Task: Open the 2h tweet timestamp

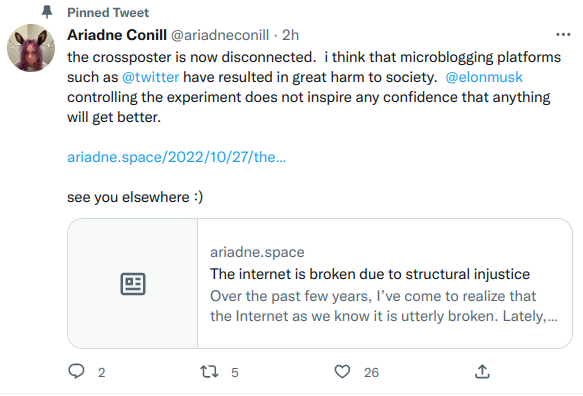Action: coord(290,35)
